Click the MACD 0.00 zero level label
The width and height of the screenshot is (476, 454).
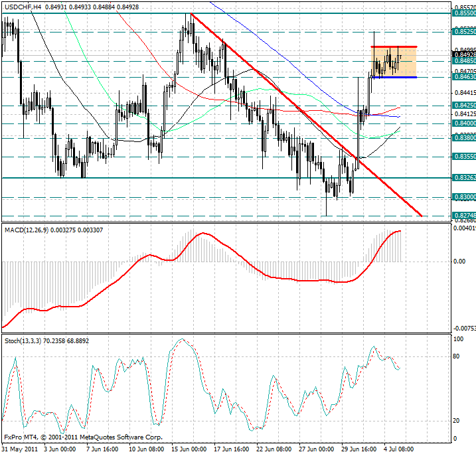[x=459, y=262]
